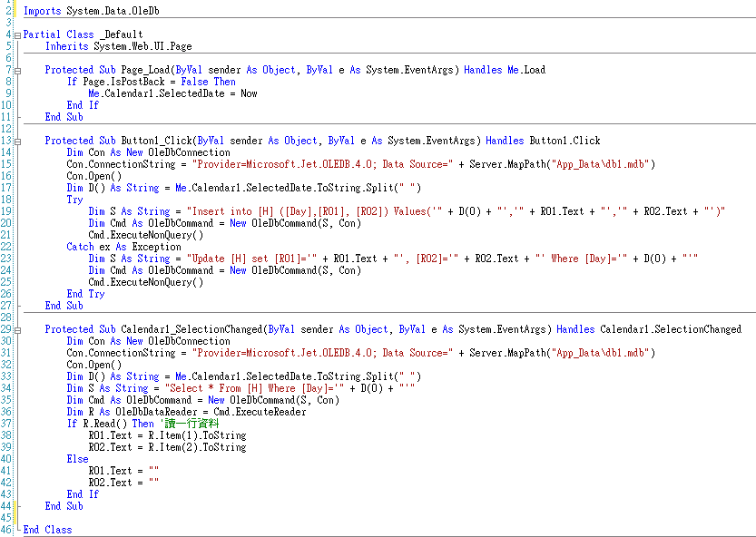This screenshot has width=756, height=537.
Task: Click line number 22 in the margin
Action: [5, 247]
